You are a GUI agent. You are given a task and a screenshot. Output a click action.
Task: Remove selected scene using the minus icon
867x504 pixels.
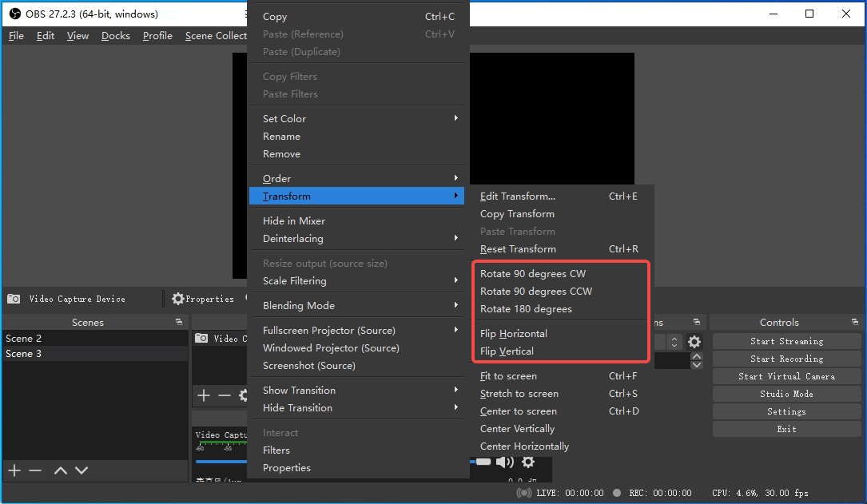[36, 470]
